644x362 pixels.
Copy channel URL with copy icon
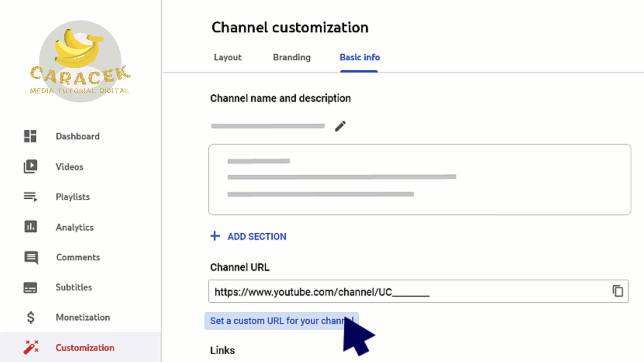(618, 291)
